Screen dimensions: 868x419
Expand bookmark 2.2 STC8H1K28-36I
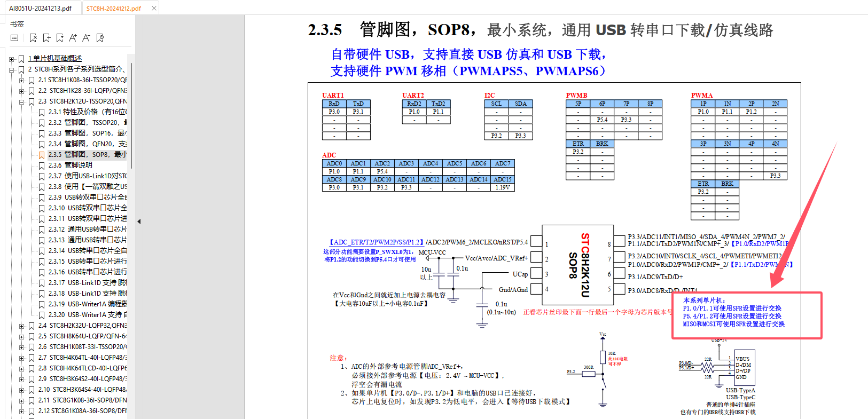[21, 91]
